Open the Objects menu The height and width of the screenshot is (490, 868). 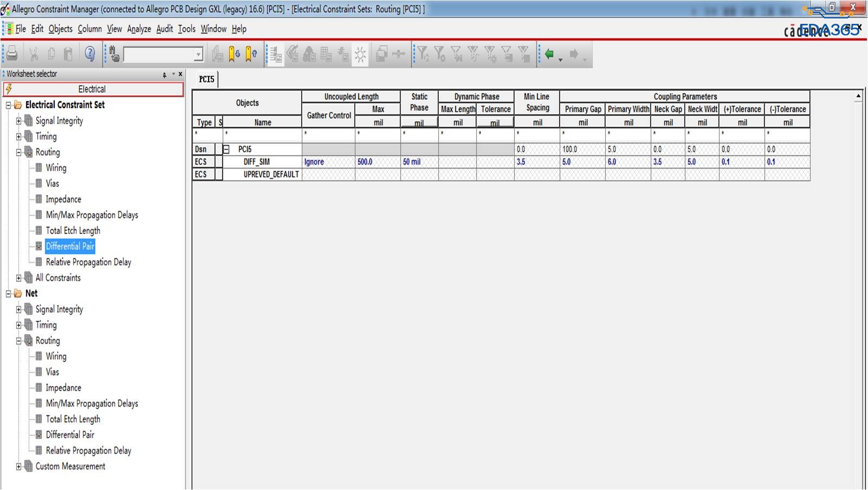[60, 29]
